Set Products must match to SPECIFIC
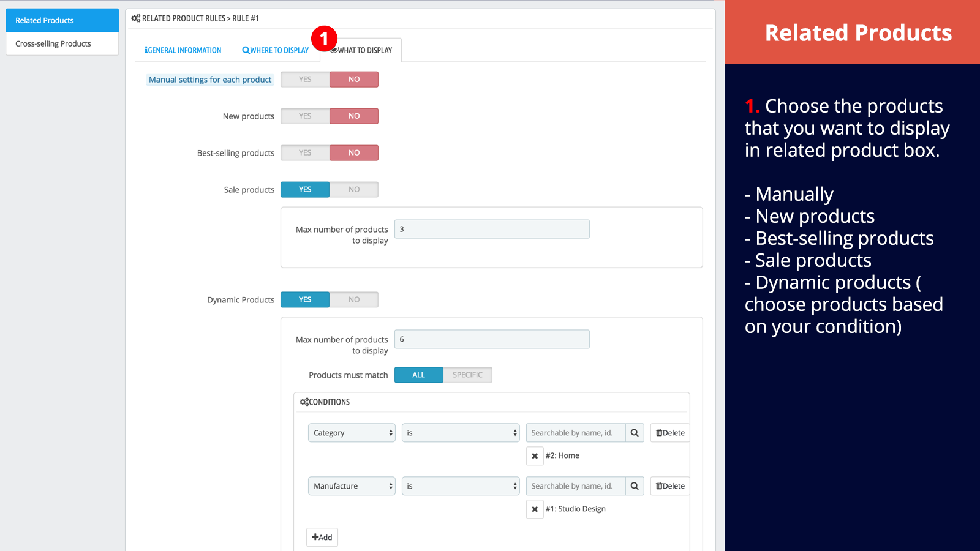The image size is (980, 551). click(x=467, y=375)
